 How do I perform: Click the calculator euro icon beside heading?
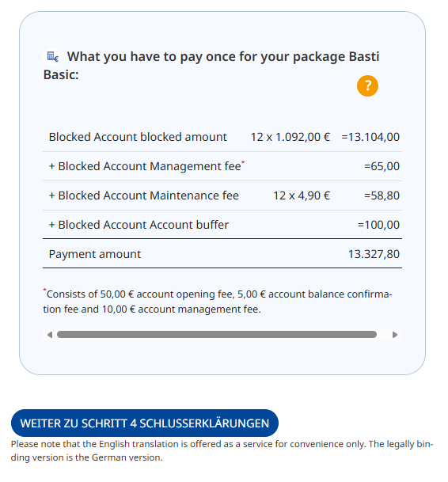click(x=52, y=56)
